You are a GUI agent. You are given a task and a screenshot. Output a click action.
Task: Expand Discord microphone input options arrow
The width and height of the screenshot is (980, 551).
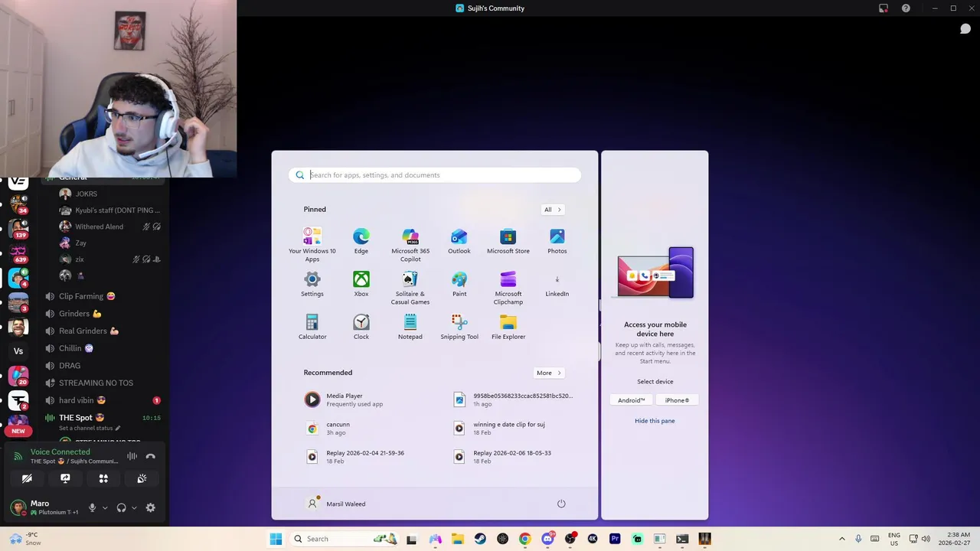pyautogui.click(x=105, y=507)
